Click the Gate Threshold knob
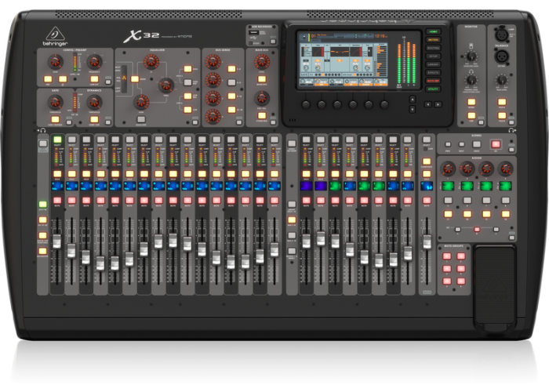Image resolution: width=549 pixels, height=392 pixels. click(x=56, y=102)
